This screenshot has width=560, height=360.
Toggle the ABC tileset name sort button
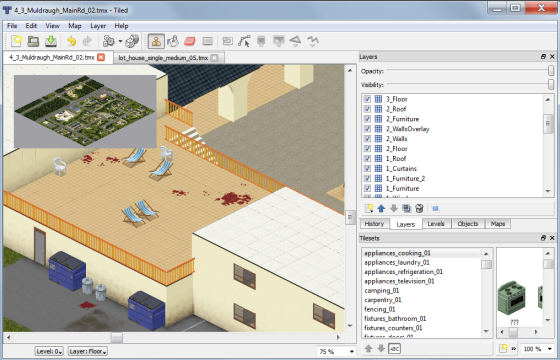click(x=394, y=349)
